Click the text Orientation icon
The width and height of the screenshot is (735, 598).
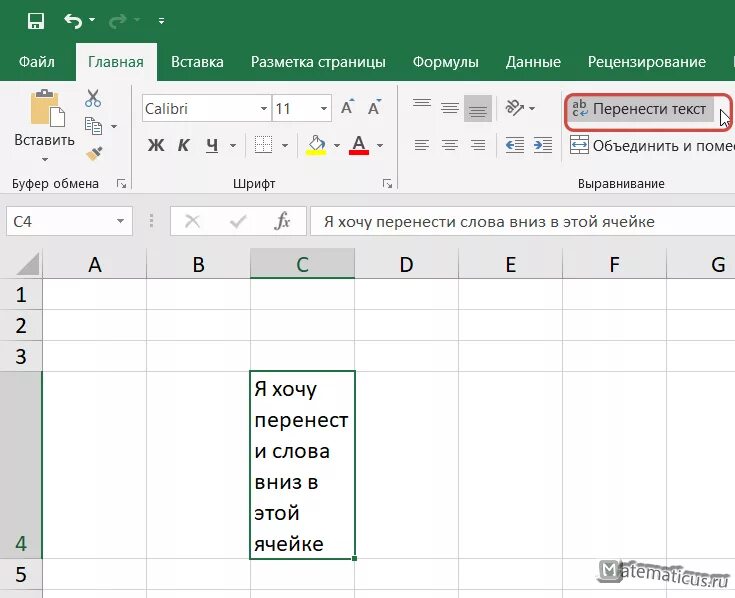(x=515, y=108)
